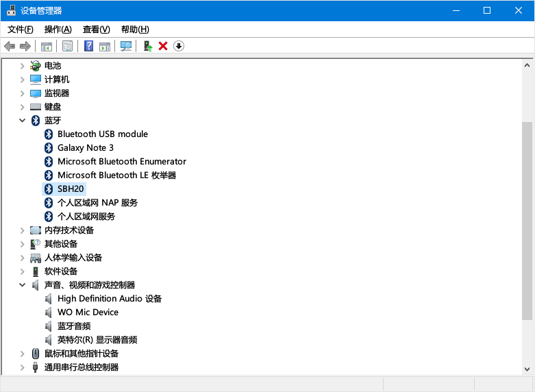Select 英特尔(R) 显示器音频
The height and width of the screenshot is (392, 535).
click(x=97, y=340)
